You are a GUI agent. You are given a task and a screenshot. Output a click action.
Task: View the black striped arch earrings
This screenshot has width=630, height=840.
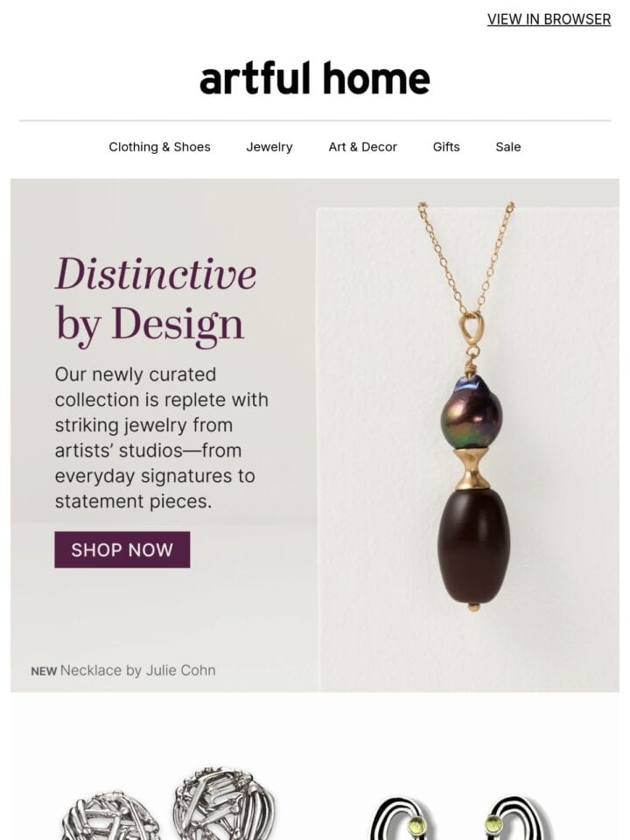click(x=461, y=817)
